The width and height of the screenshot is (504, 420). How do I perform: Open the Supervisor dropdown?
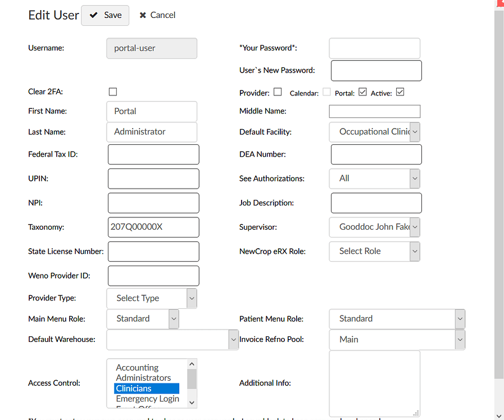(414, 227)
